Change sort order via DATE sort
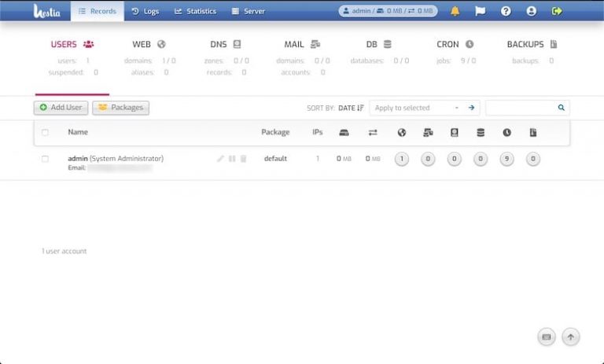The height and width of the screenshot is (364, 604). click(x=351, y=108)
